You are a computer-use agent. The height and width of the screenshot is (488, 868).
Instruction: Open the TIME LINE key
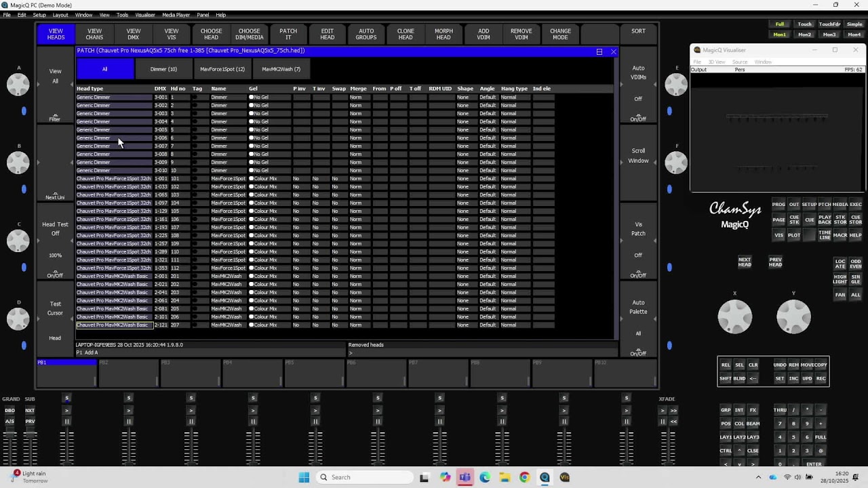pos(825,235)
